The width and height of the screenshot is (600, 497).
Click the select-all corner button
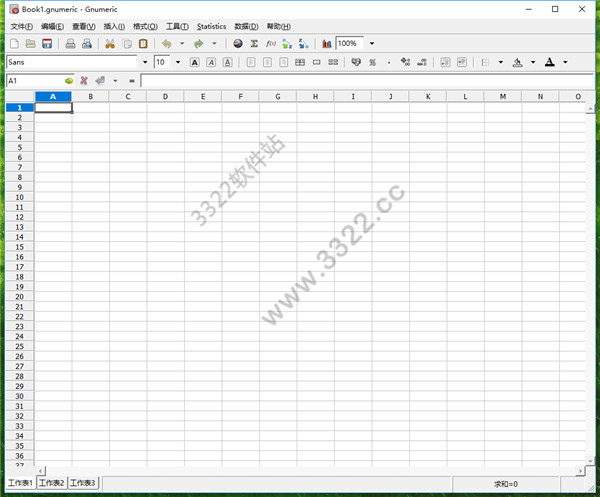coord(20,97)
